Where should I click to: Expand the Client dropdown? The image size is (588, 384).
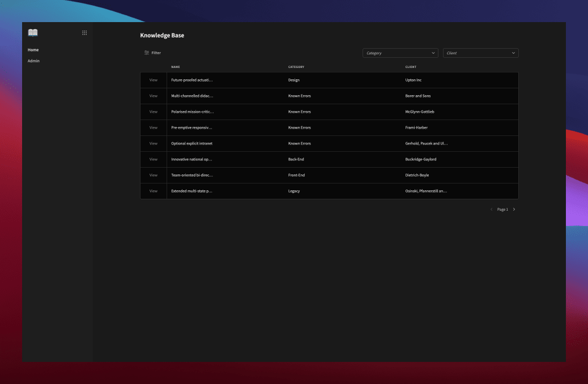point(480,53)
